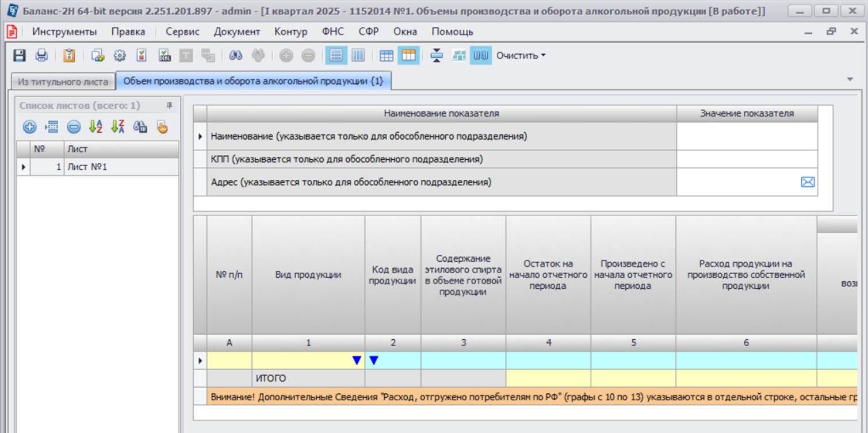Open the Правка menu
The image size is (868, 433).
[x=128, y=32]
